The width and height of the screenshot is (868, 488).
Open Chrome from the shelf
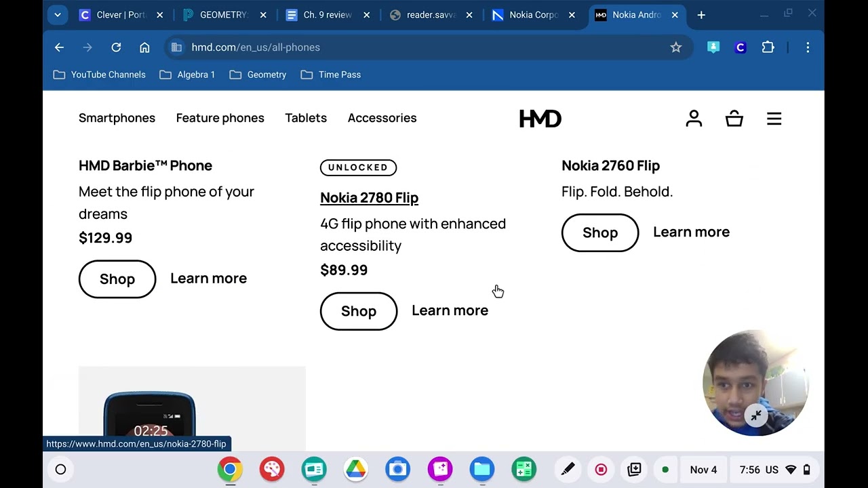(230, 469)
